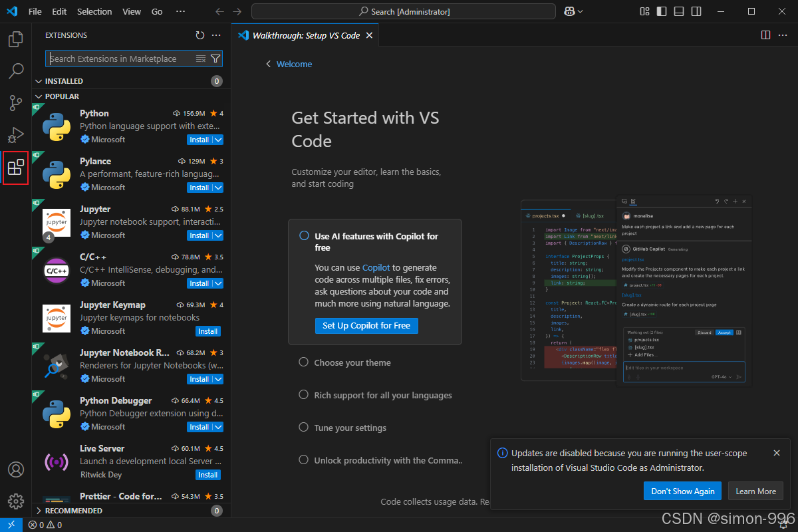Open Python extension install dropdown arrow

pyautogui.click(x=218, y=140)
